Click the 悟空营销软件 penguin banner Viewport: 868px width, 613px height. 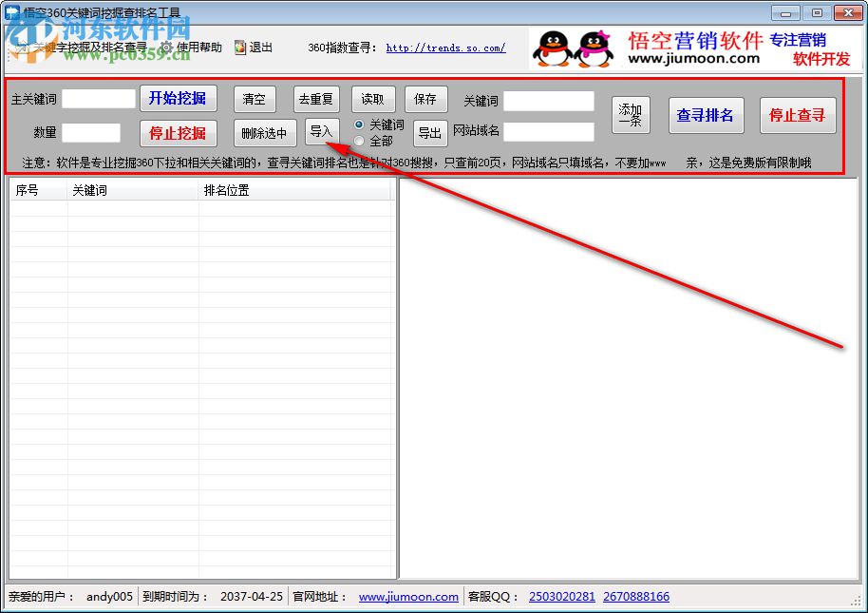(x=695, y=48)
